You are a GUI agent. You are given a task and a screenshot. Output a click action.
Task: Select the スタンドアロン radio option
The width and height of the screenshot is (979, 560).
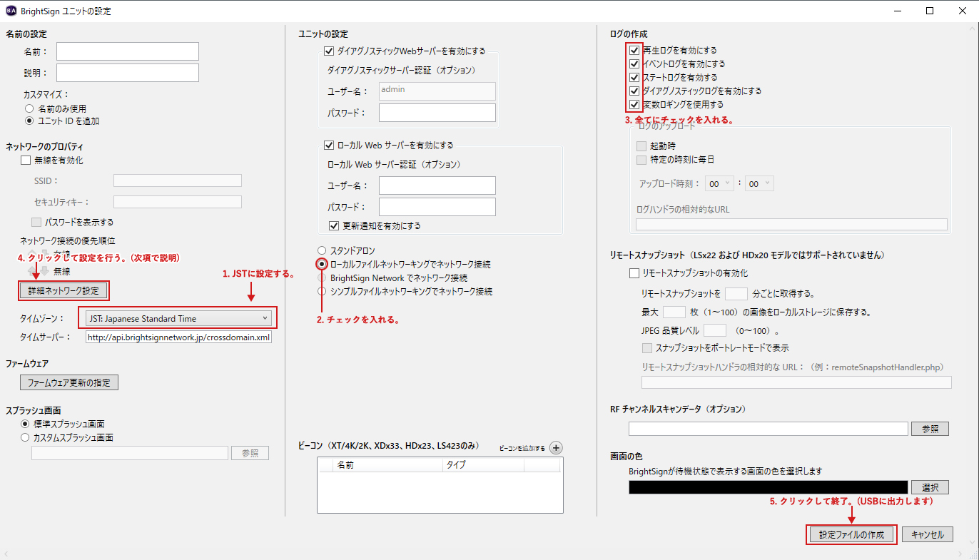[322, 250]
